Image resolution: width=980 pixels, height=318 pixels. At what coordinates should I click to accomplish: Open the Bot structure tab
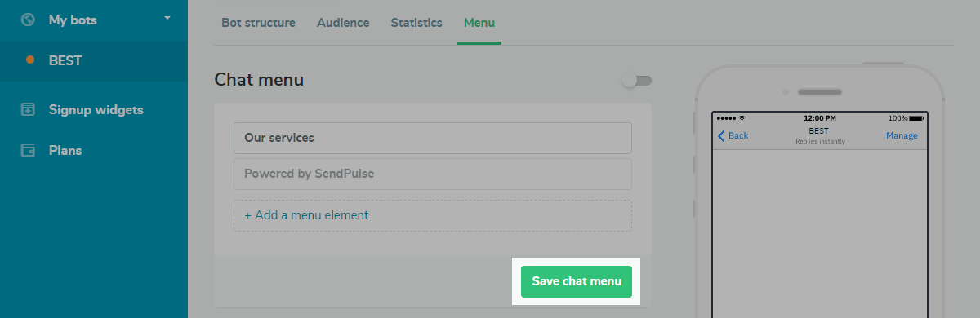[x=258, y=23]
